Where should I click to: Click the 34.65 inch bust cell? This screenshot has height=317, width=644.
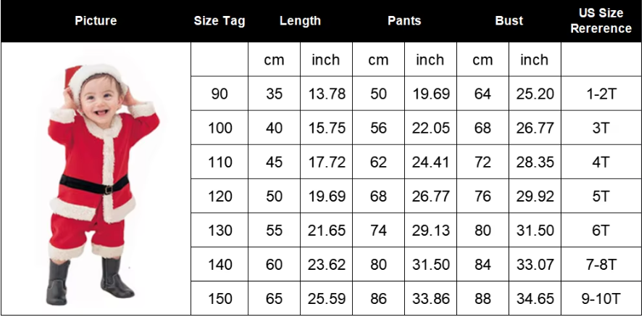tap(535, 298)
